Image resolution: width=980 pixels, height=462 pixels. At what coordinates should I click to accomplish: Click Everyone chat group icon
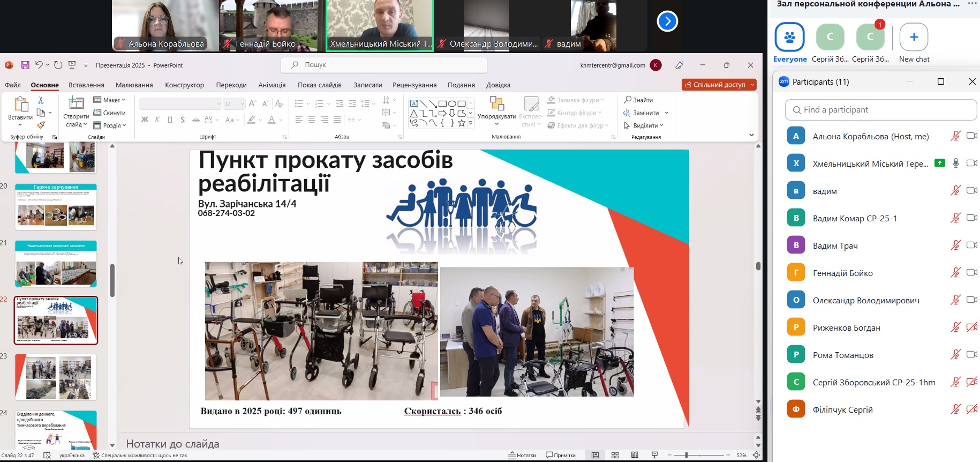click(789, 38)
